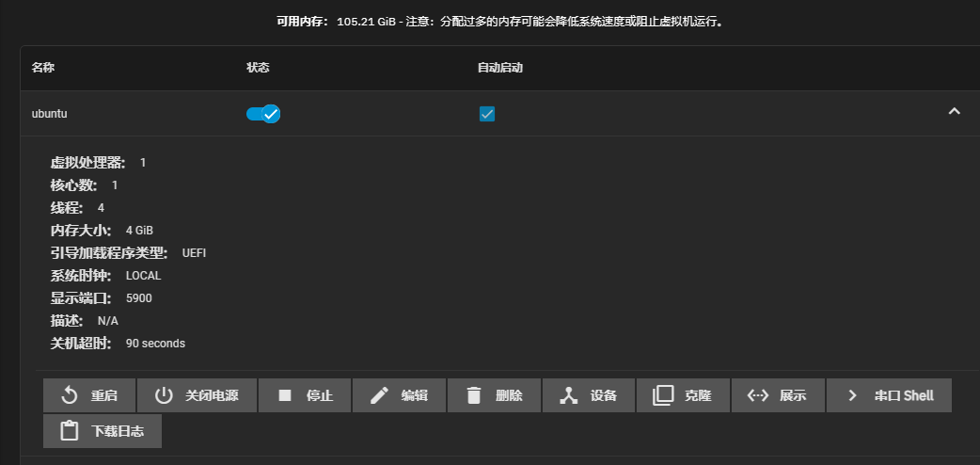
Task: Click the 状态 column header
Action: [x=258, y=68]
